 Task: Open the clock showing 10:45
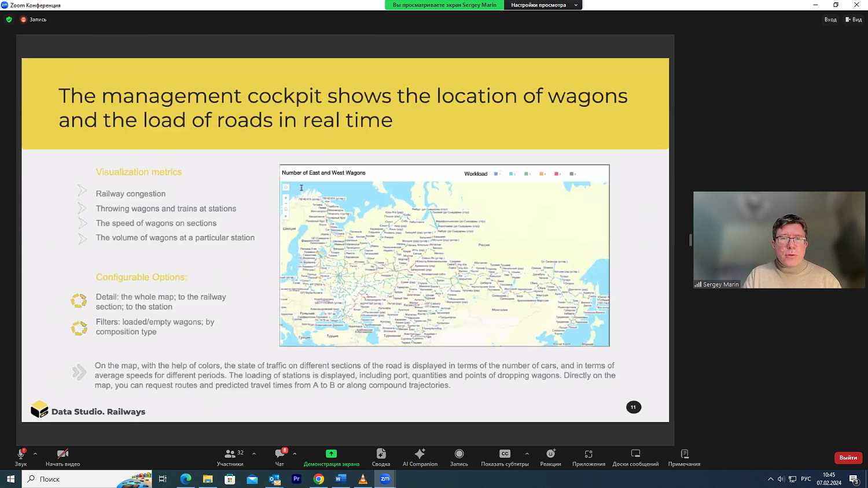pos(829,479)
